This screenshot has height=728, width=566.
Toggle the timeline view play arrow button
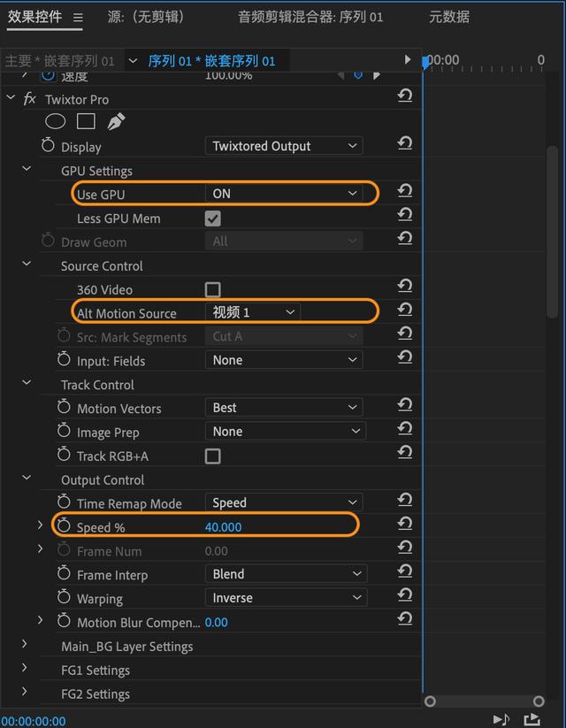(x=407, y=59)
